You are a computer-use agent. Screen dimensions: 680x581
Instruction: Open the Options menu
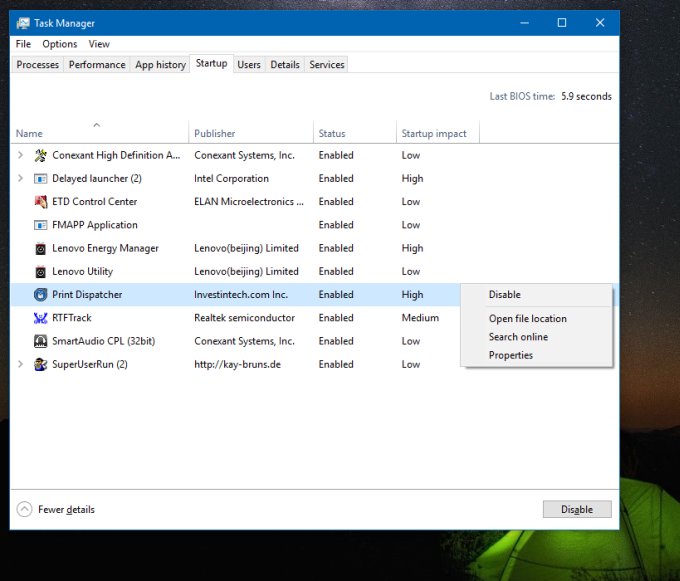(60, 44)
